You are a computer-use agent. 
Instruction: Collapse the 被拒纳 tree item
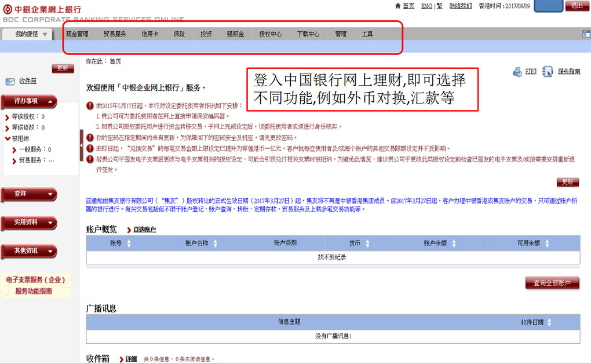pos(7,139)
